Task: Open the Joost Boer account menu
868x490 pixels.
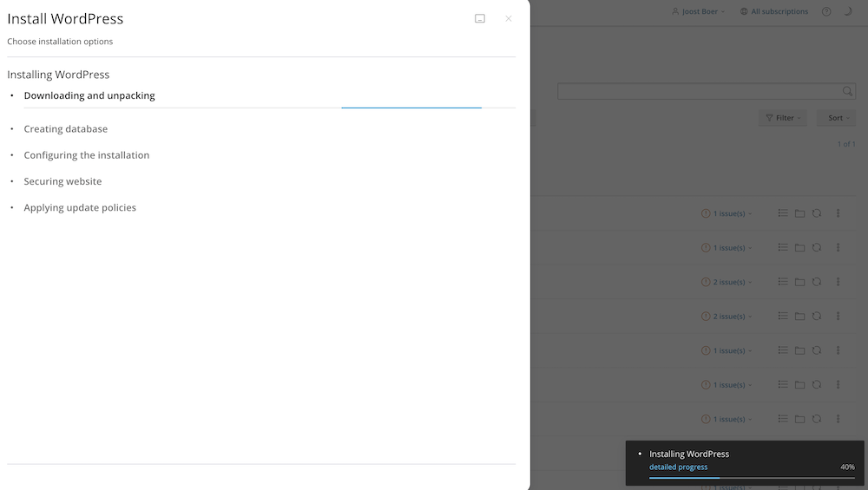Action: click(699, 12)
